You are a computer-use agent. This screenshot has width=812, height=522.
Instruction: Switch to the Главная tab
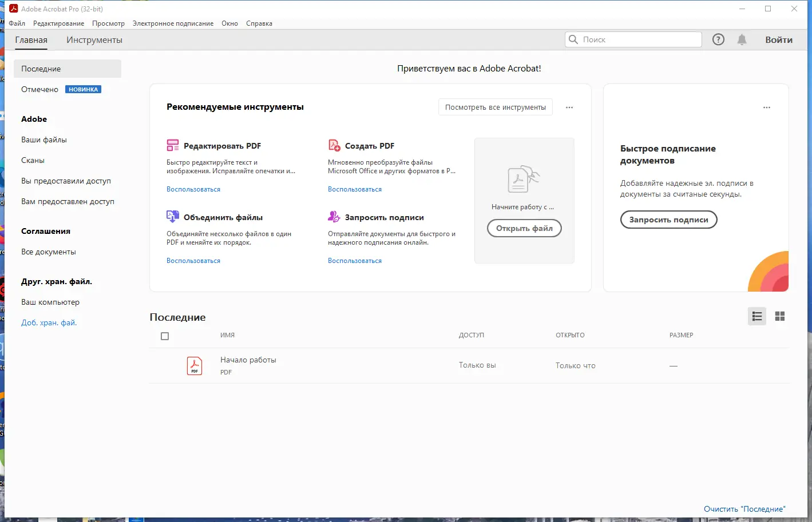pyautogui.click(x=31, y=40)
